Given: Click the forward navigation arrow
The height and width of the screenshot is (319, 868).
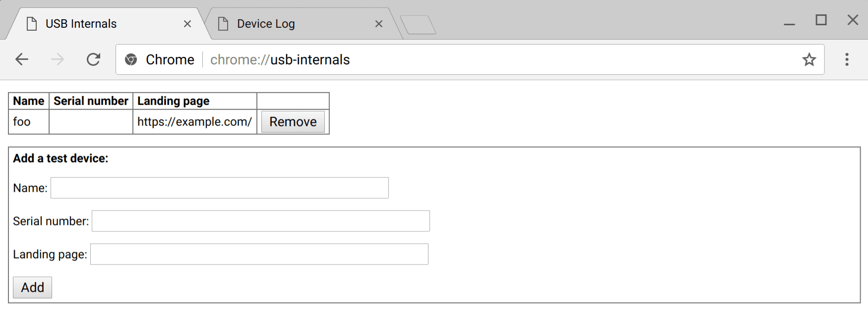Looking at the screenshot, I should pyautogui.click(x=58, y=59).
